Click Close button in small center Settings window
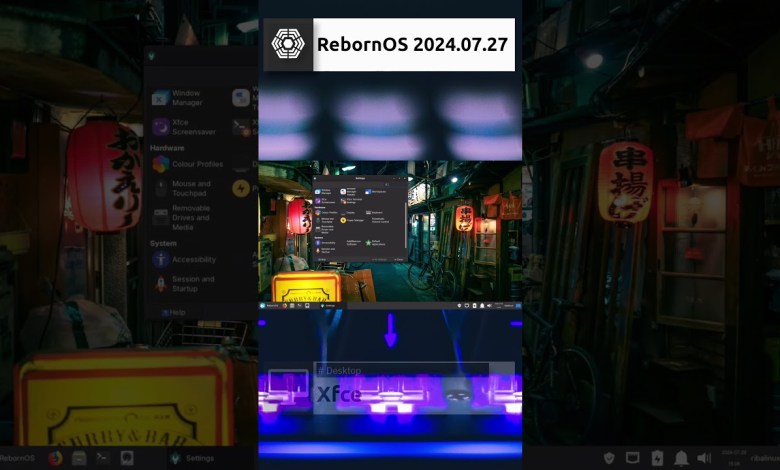 (398, 259)
